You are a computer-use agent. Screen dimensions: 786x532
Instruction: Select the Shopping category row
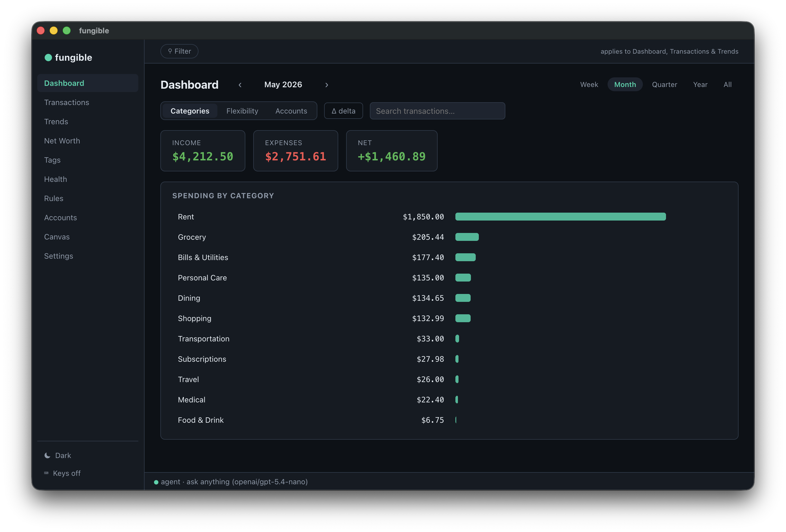click(x=449, y=318)
